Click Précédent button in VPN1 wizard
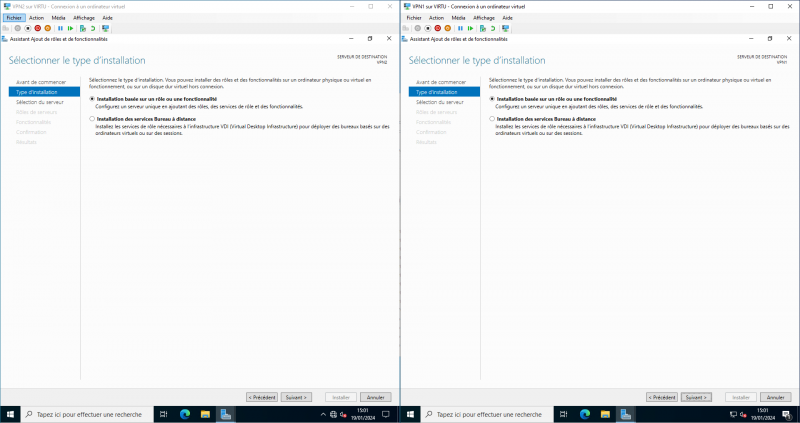 pos(662,397)
